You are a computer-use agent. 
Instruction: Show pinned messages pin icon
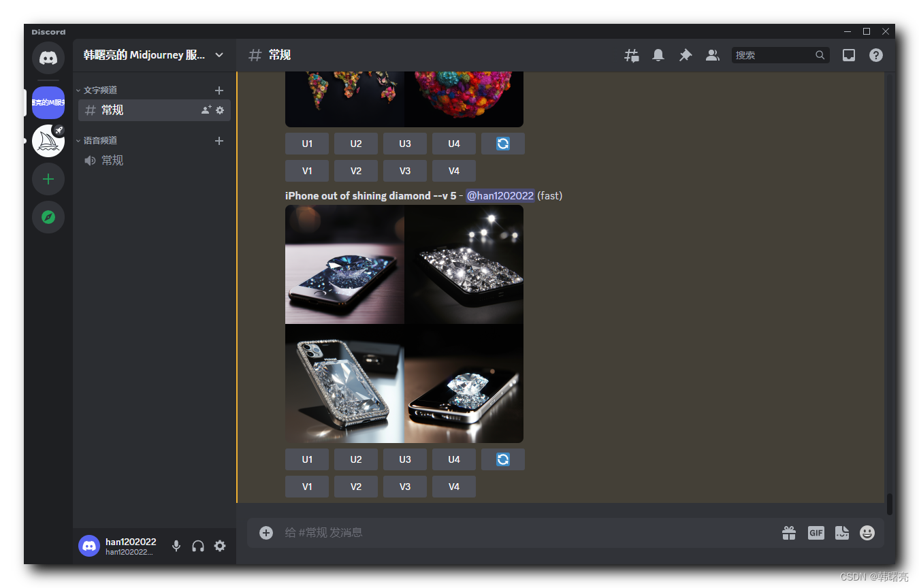click(686, 56)
